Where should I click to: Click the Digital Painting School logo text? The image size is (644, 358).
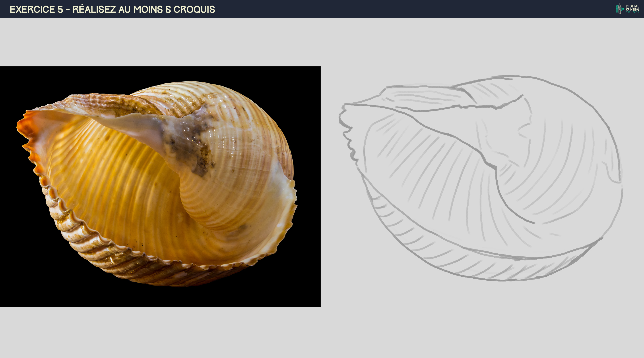pos(632,9)
